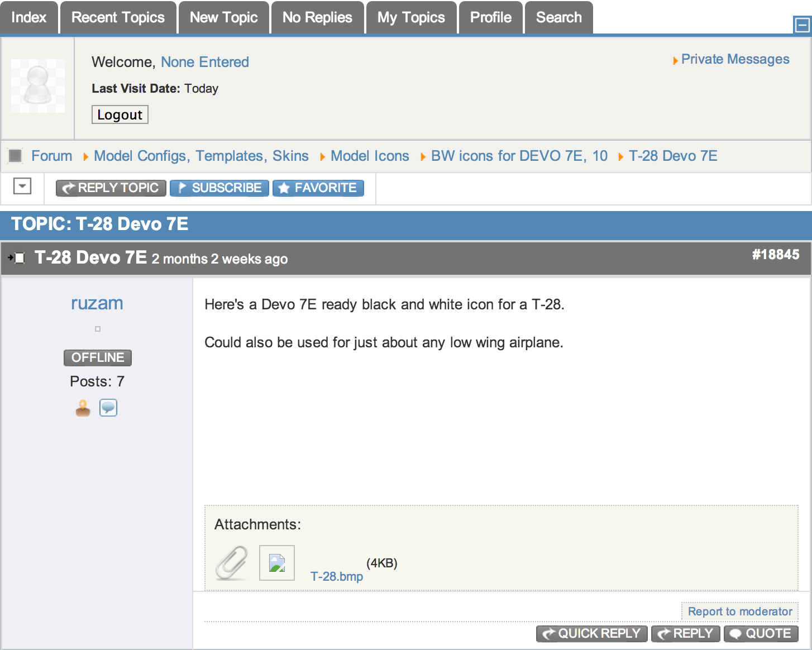Click the '2 months 2 weeks ago' timestamp
The image size is (812, 650).
pos(220,259)
